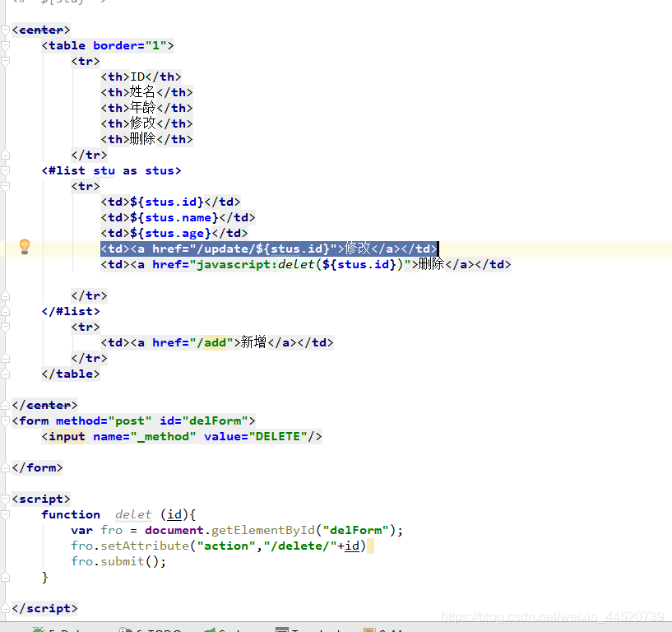This screenshot has height=632, width=672.
Task: Click the value="DELETE" attribute
Action: coord(256,436)
